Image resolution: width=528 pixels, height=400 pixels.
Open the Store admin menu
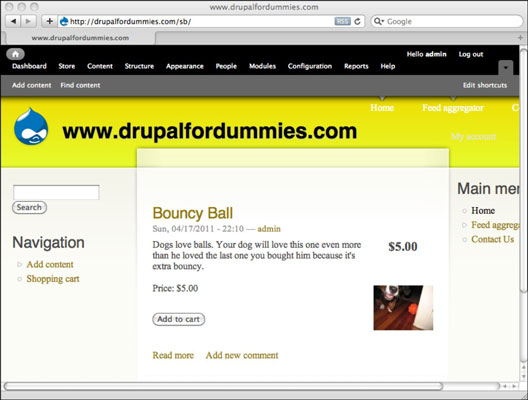pos(67,66)
